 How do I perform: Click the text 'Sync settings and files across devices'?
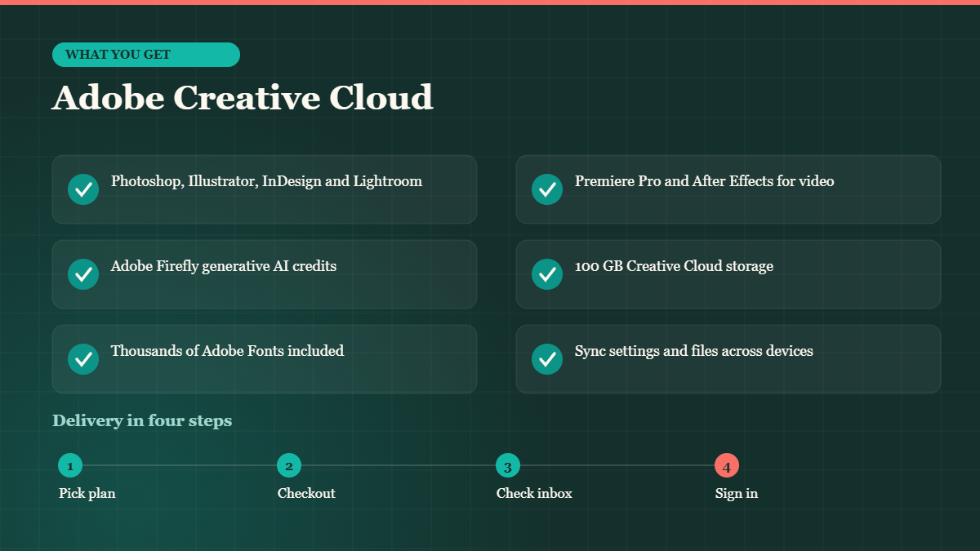(x=694, y=351)
